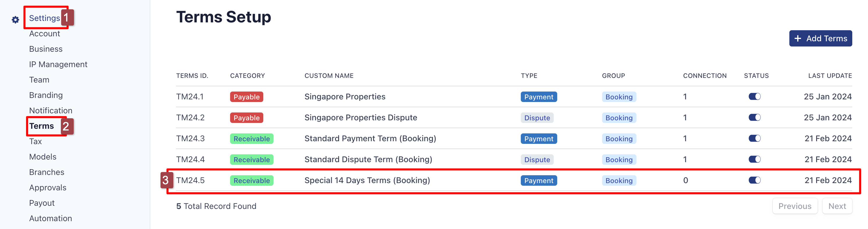Open the Account settings page
Image resolution: width=868 pixels, height=229 pixels.
[45, 34]
